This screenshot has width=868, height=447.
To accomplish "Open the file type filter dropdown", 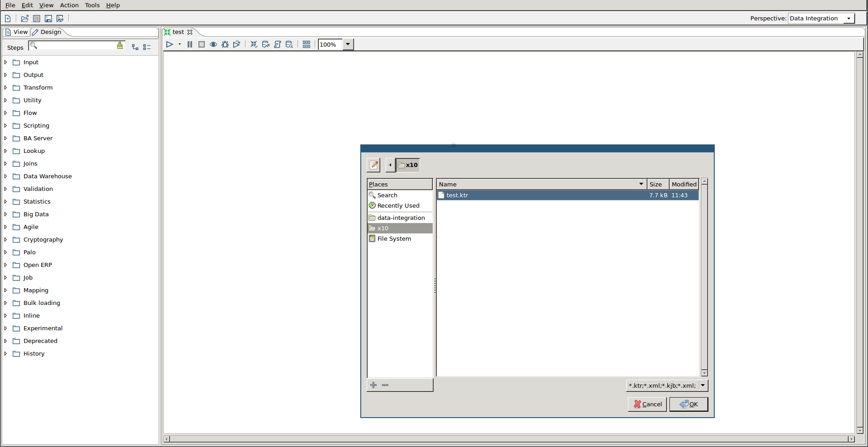I will [667, 386].
